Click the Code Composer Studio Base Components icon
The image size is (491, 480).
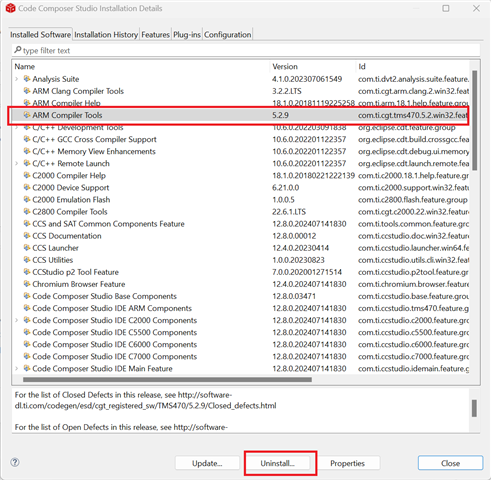(x=27, y=296)
